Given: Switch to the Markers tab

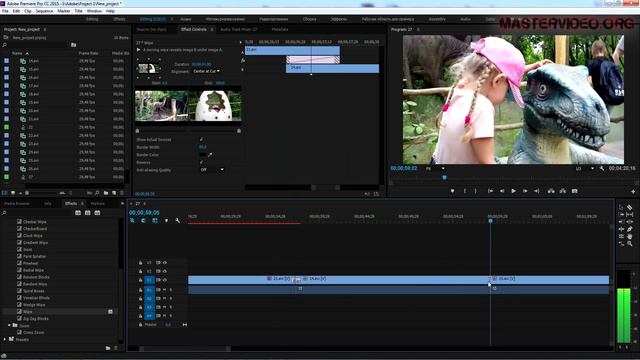Looking at the screenshot, I should 98,203.
